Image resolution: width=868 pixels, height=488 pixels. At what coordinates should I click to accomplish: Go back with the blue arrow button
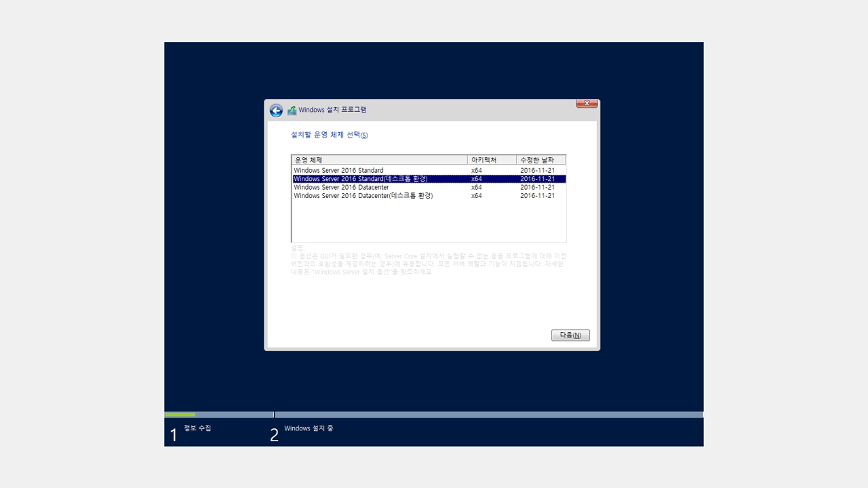(x=276, y=110)
